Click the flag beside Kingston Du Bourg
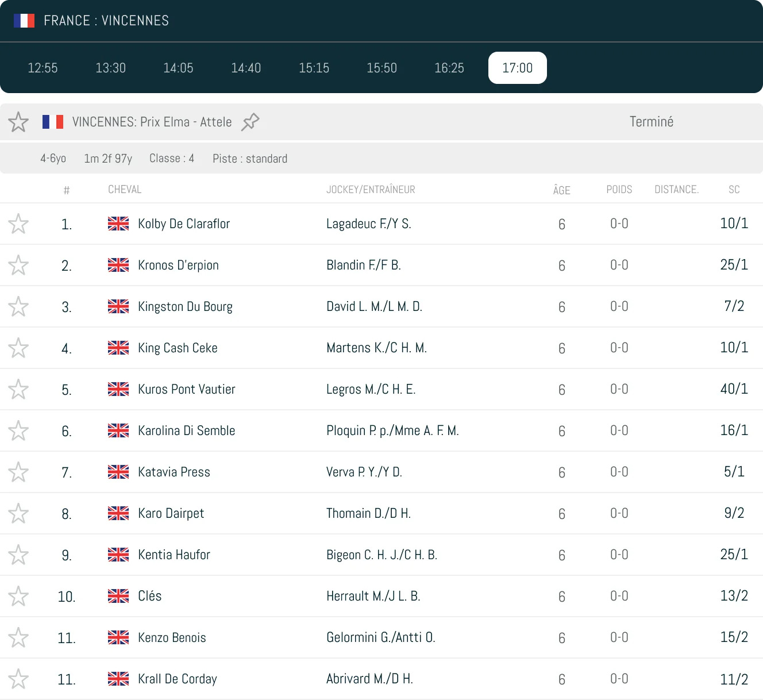Screen dimensions: 763x700 pos(118,306)
